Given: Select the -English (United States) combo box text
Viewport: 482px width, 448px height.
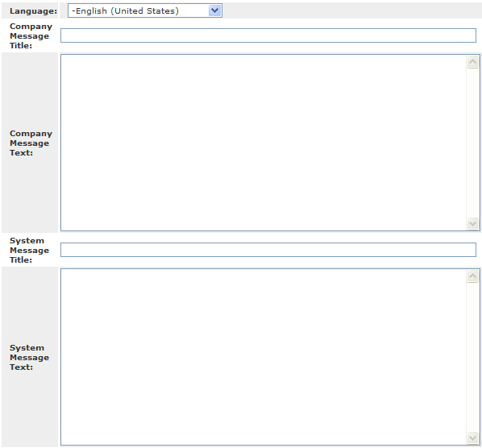Looking at the screenshot, I should click(x=125, y=11).
